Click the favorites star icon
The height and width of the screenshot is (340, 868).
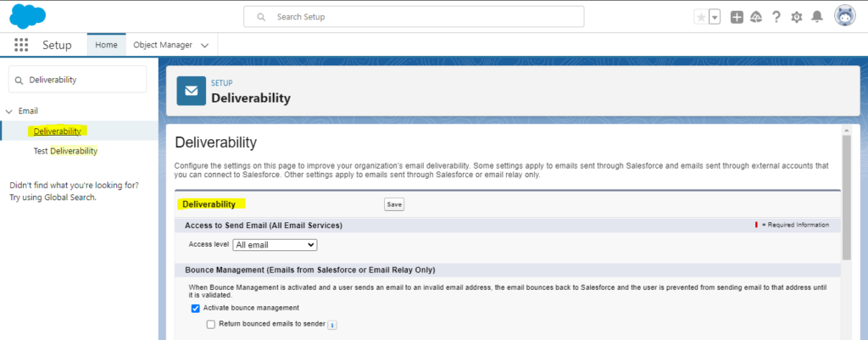coord(700,17)
